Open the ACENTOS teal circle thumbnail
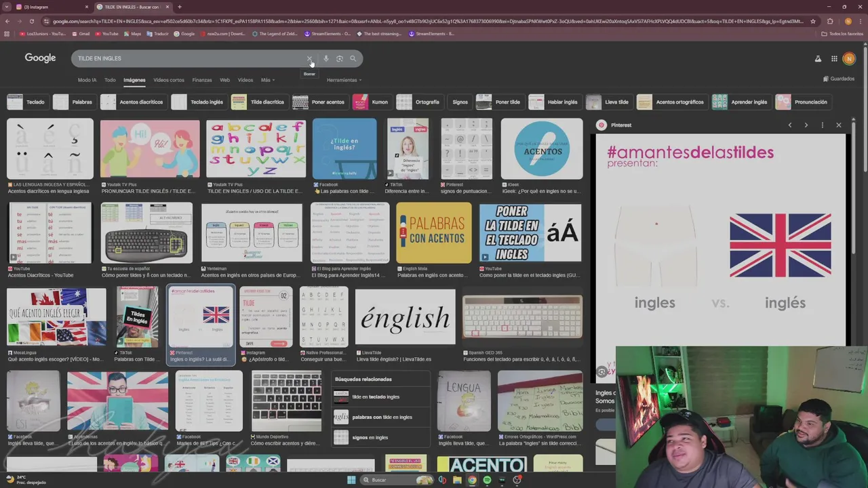868x488 pixels. [542, 149]
